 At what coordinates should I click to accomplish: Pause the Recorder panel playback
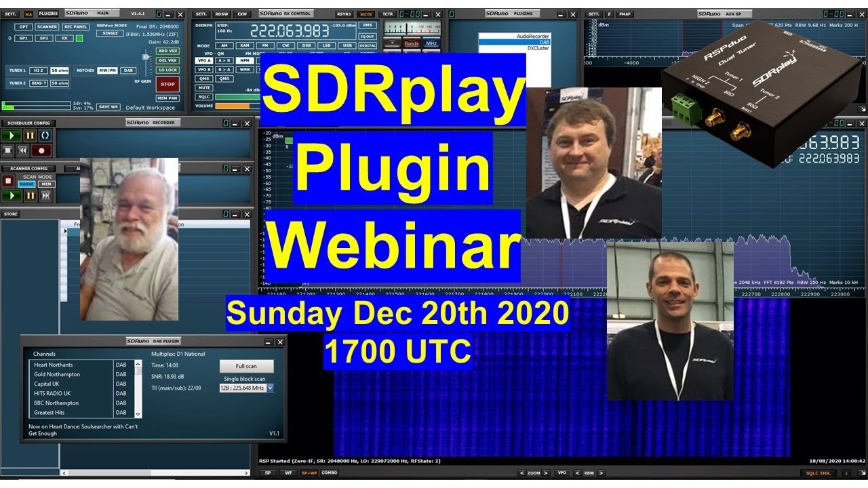(x=30, y=136)
